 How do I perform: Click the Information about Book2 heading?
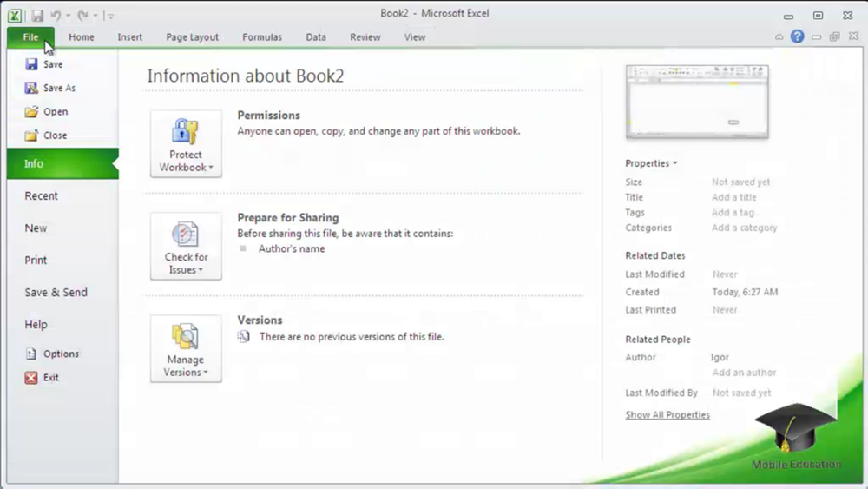(246, 76)
